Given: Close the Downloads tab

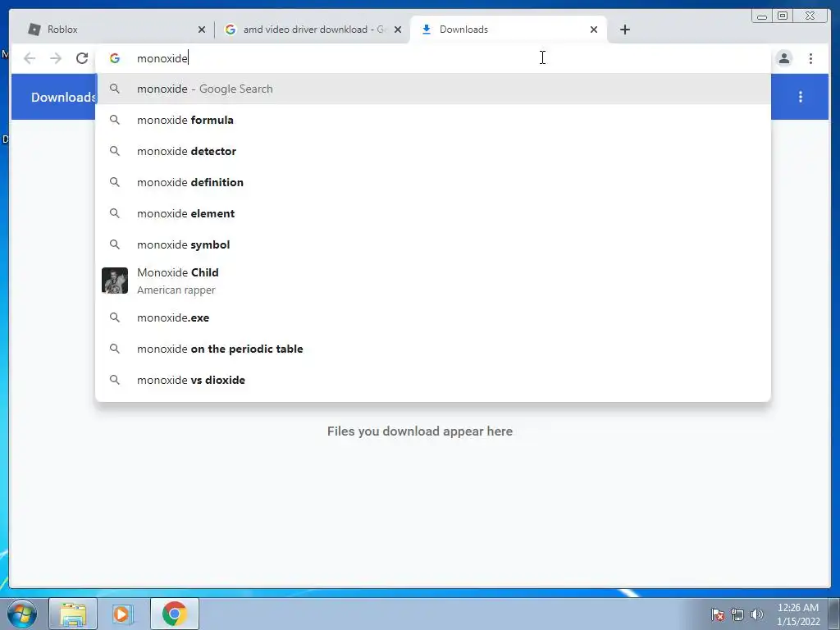Looking at the screenshot, I should point(594,30).
